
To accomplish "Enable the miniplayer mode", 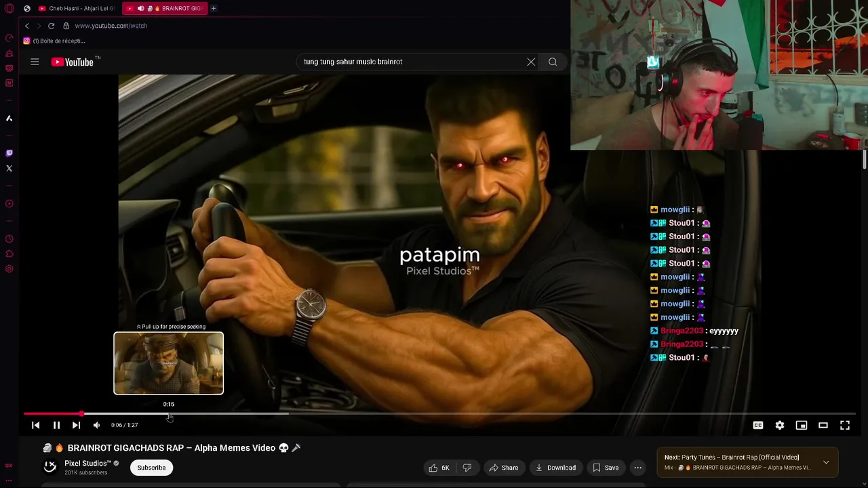I will click(x=802, y=425).
